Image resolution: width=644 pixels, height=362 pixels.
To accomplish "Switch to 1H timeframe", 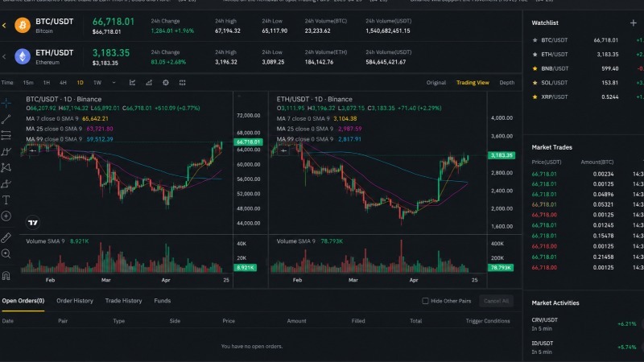I will (x=47, y=83).
